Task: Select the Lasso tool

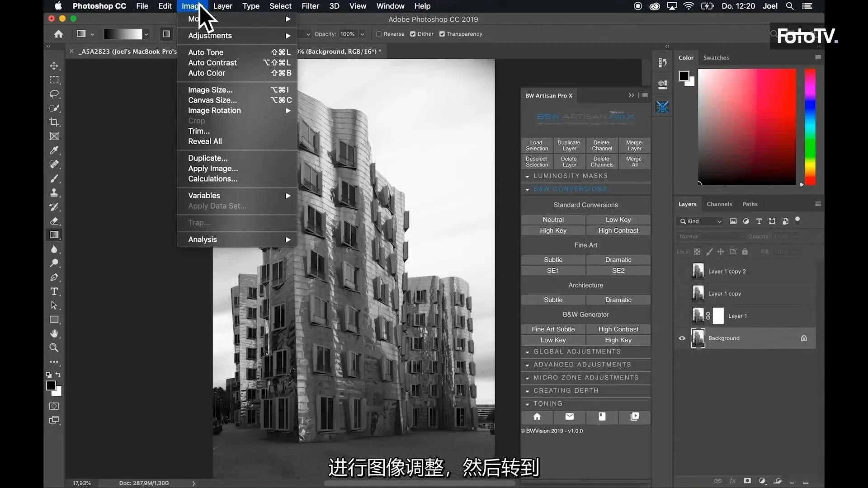Action: coord(54,94)
